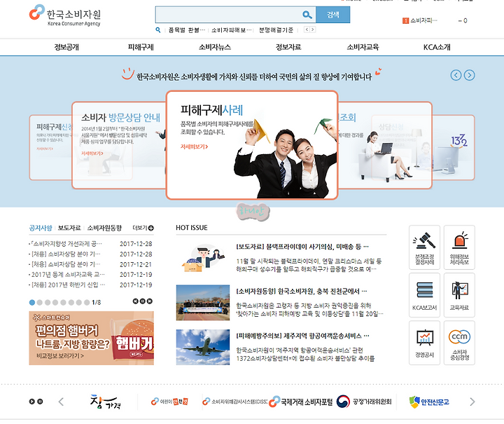Open the 블랙프라이데이 사기의심 headline

[302, 247]
